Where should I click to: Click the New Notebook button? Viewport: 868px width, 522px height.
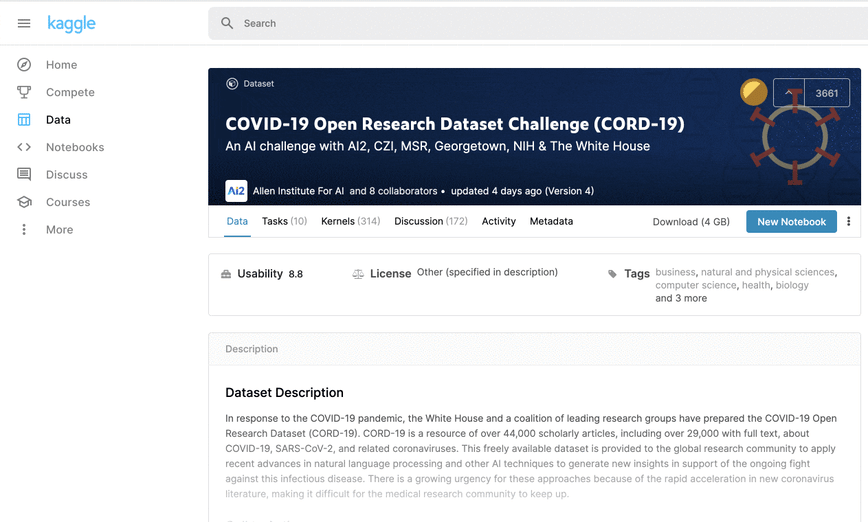click(791, 221)
